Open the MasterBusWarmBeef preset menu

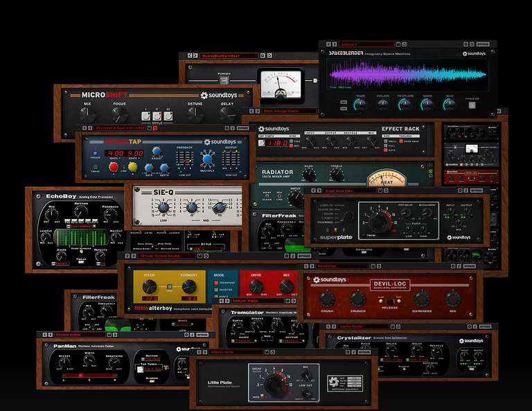click(229, 55)
